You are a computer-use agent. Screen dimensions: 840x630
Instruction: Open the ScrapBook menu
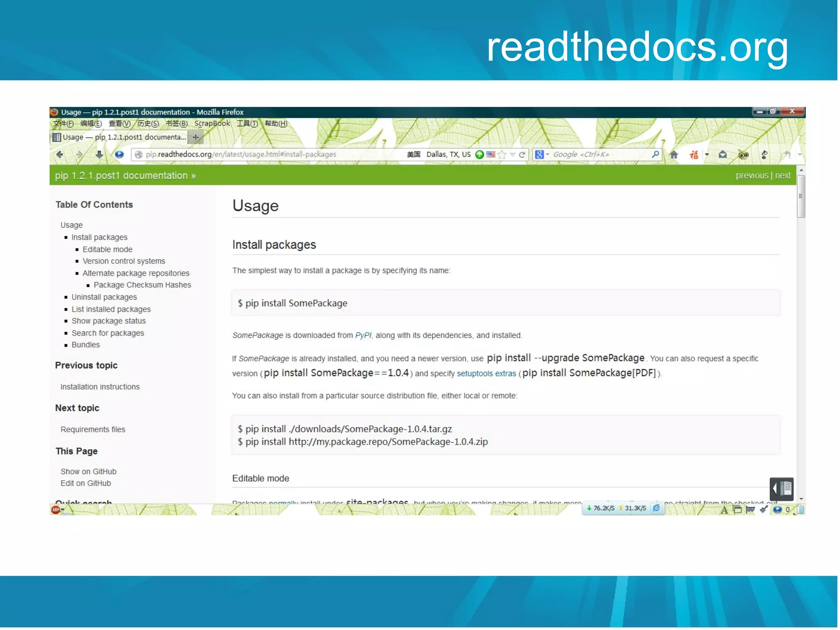212,123
